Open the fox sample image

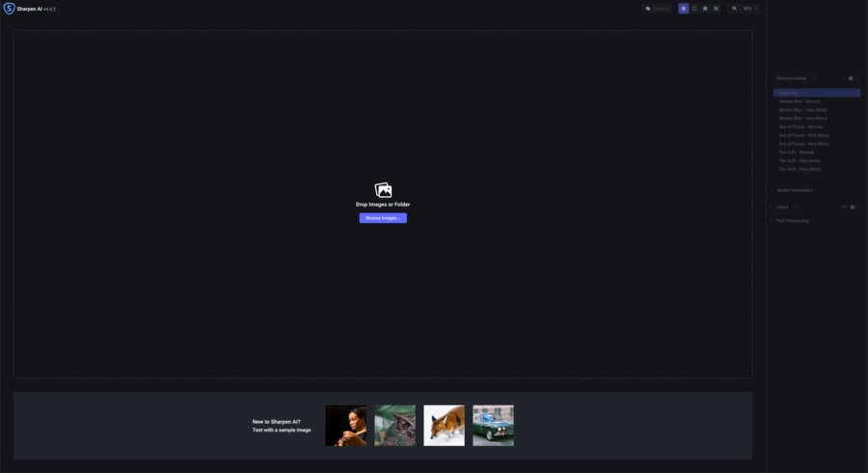(444, 426)
